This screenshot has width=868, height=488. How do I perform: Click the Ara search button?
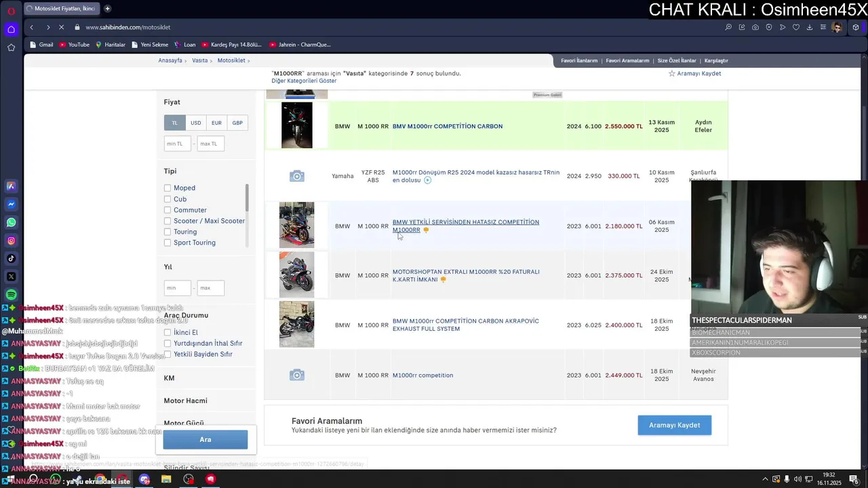click(x=205, y=439)
